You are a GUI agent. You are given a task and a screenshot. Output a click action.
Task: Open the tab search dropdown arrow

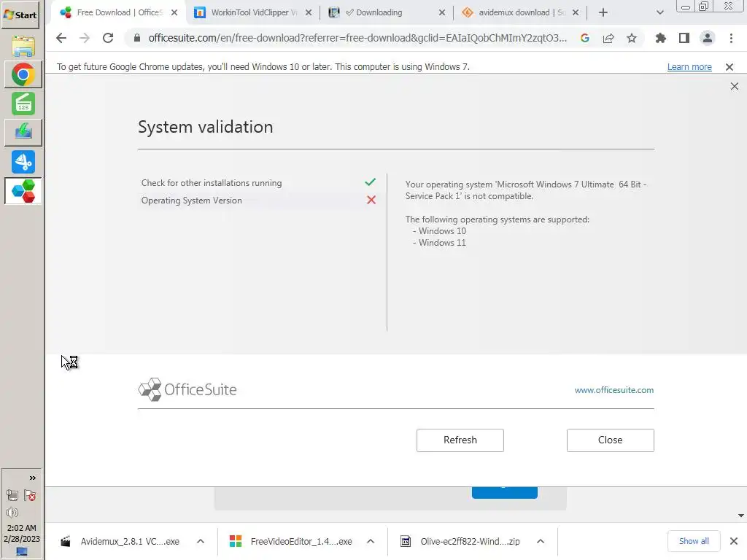point(659,12)
